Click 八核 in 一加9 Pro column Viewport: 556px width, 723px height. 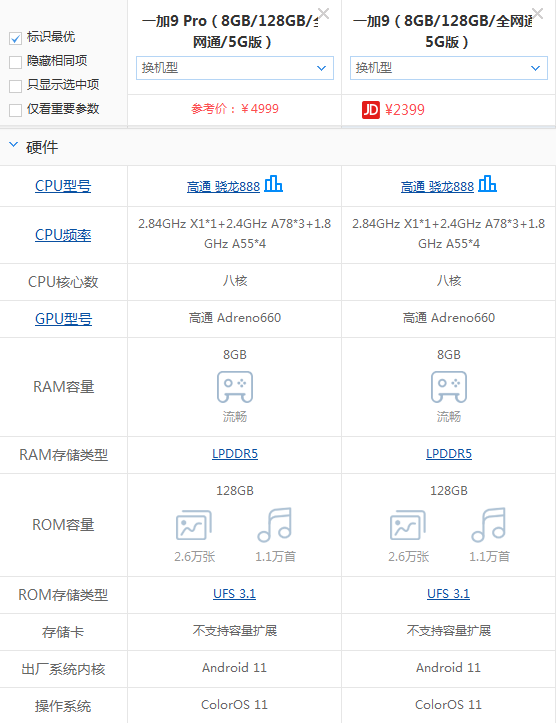[235, 280]
